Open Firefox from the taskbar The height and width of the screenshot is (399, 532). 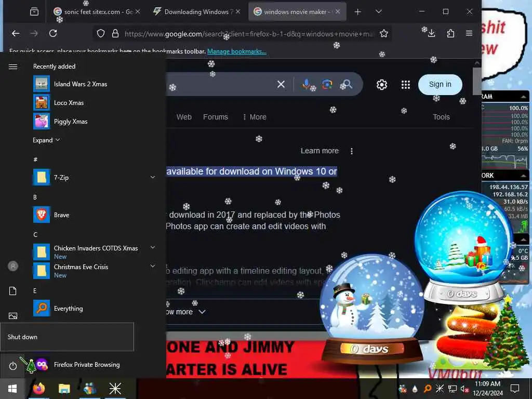(38, 389)
